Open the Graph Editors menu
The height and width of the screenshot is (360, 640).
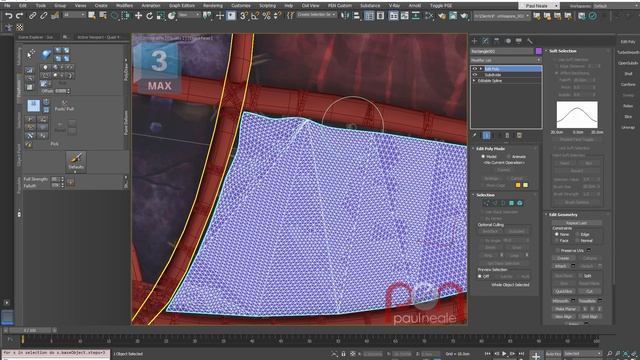point(182,6)
